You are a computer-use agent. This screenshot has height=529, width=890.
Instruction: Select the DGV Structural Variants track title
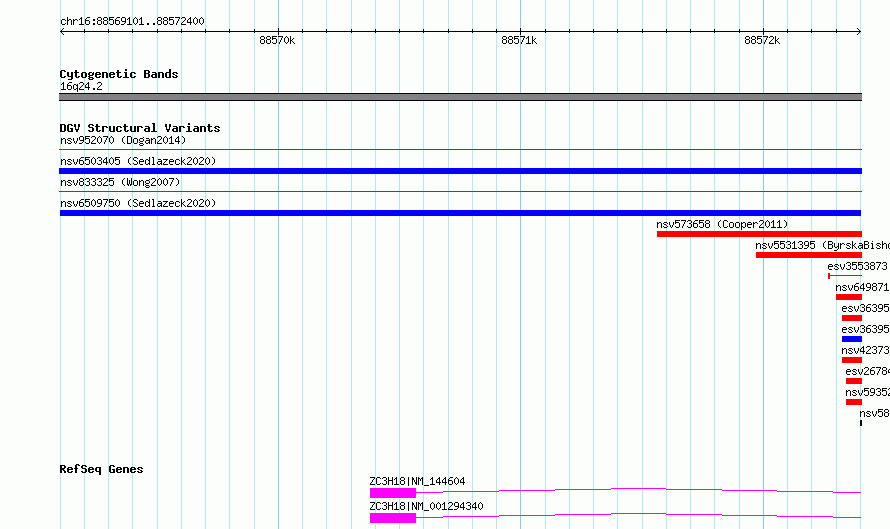(140, 128)
